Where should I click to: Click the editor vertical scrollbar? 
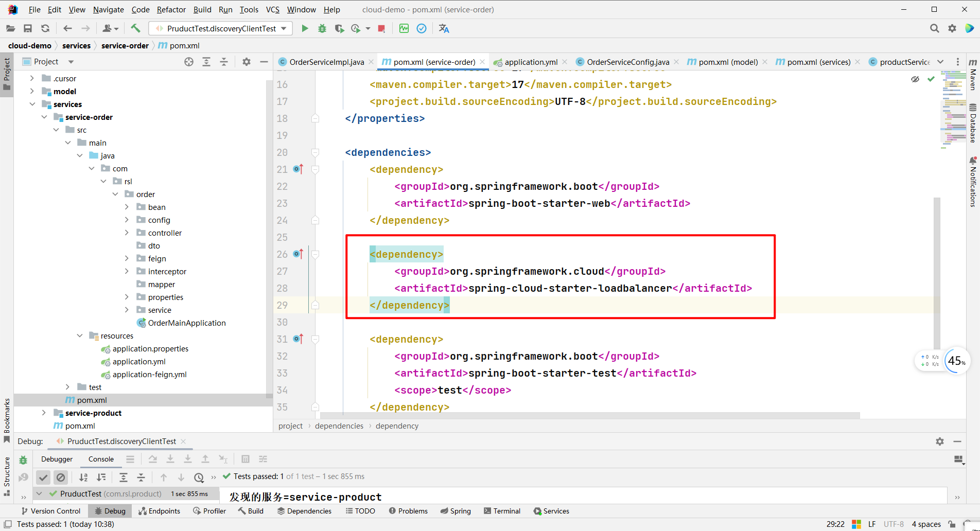[937, 273]
